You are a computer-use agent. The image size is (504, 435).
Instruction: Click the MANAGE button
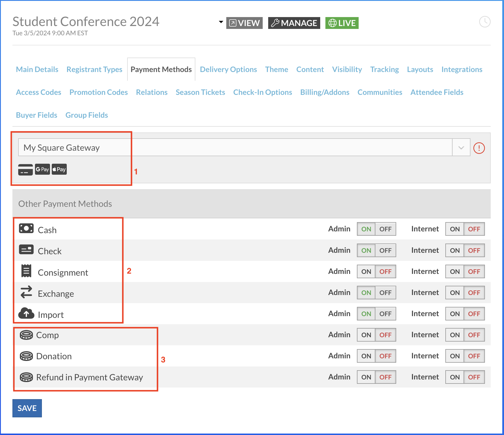294,23
